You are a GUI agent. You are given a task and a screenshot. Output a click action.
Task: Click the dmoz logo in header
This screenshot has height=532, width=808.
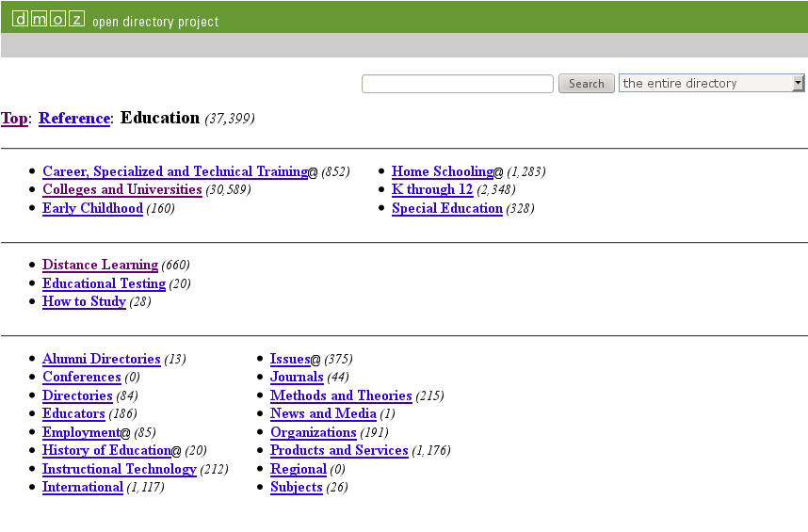coord(48,20)
